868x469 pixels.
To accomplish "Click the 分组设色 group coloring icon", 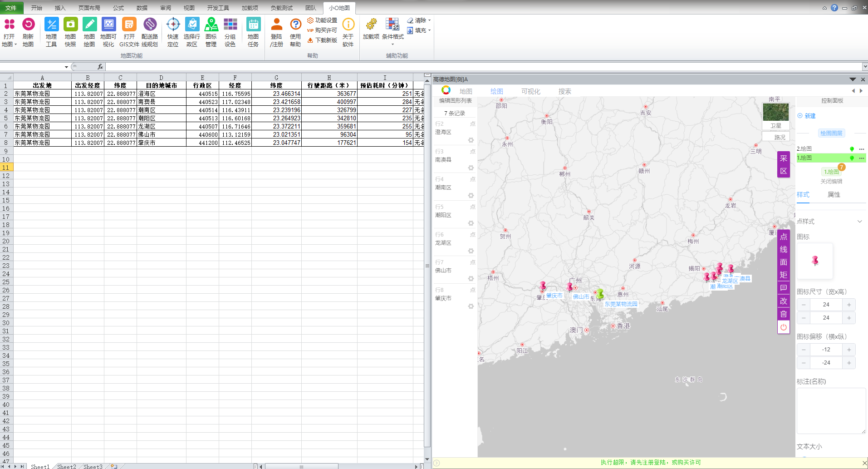I will (x=230, y=32).
